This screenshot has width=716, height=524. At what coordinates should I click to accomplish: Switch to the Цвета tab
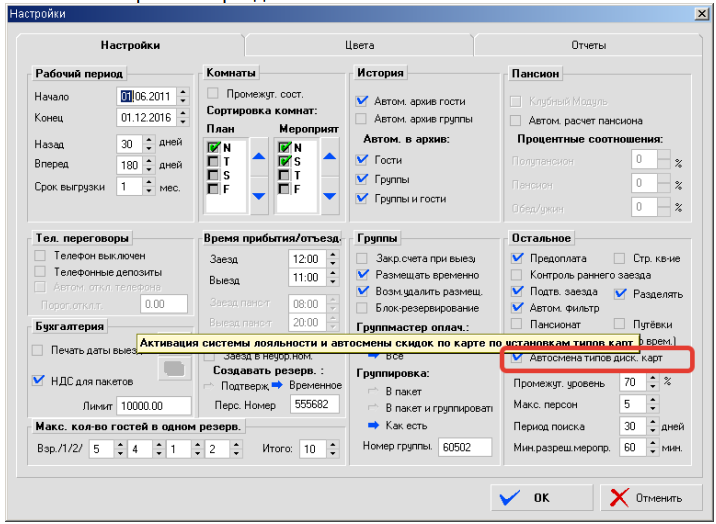click(359, 45)
